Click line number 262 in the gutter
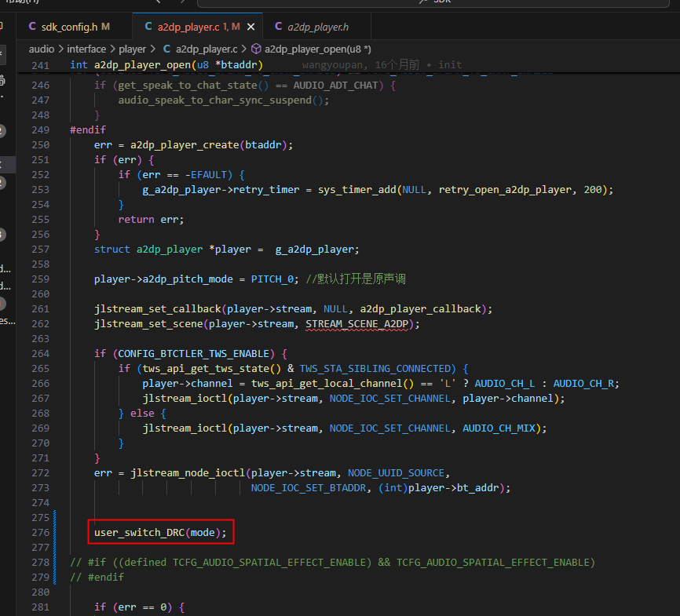This screenshot has width=680, height=616. coord(40,324)
